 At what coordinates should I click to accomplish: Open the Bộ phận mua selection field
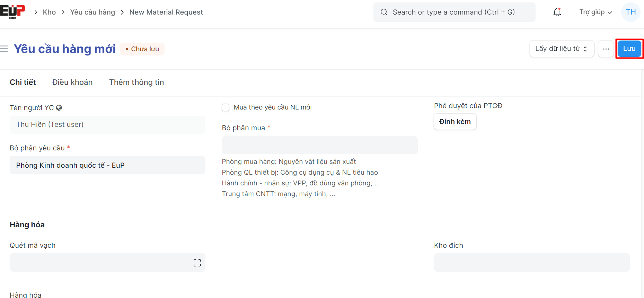(x=319, y=145)
